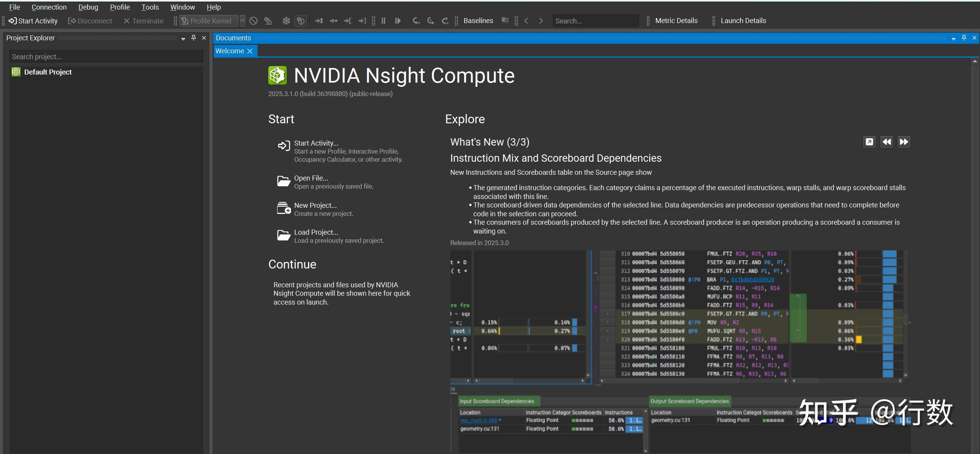Image resolution: width=980 pixels, height=454 pixels.
Task: Click the Break On API Error icon
Action: [x=301, y=21]
